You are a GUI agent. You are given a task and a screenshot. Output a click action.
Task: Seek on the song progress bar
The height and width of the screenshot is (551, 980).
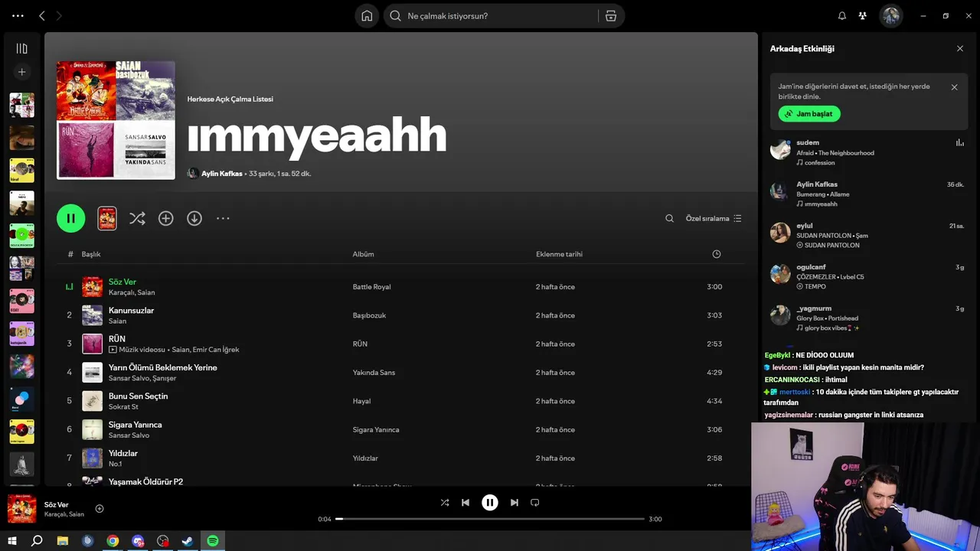click(490, 519)
